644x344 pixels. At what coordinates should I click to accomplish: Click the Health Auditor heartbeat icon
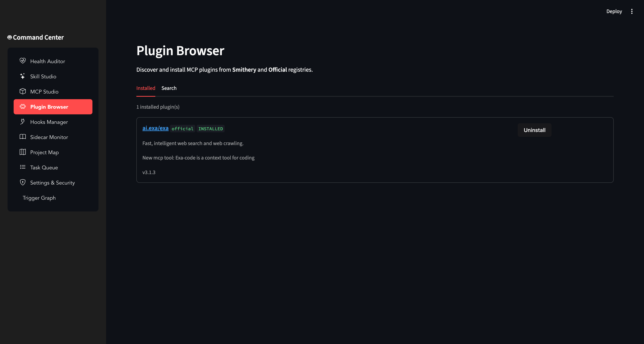click(23, 61)
